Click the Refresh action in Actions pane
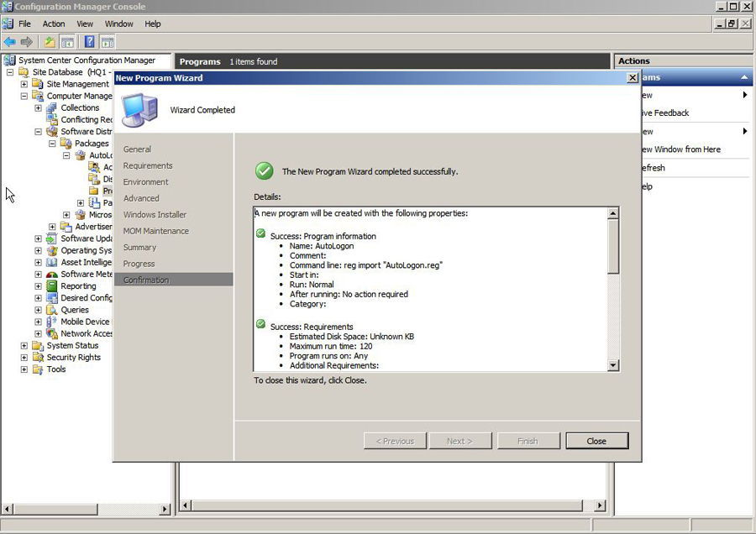Screen dimensions: 756x534 coord(654,168)
